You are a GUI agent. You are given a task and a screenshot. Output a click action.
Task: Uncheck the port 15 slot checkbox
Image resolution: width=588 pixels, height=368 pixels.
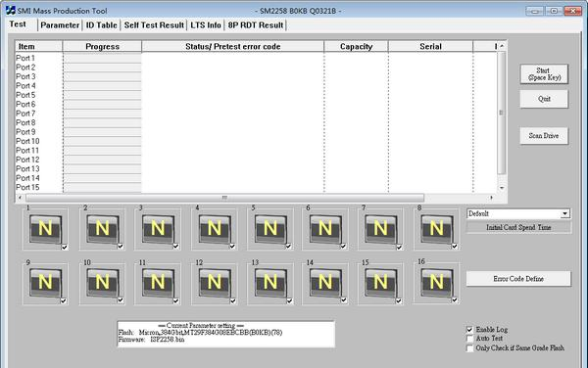(399, 300)
